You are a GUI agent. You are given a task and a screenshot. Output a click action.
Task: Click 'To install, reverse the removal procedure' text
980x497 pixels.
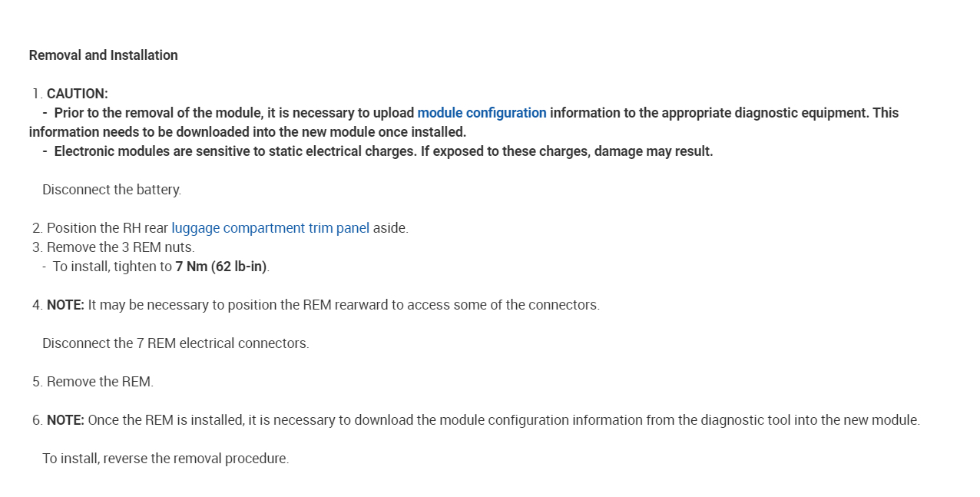pos(166,459)
